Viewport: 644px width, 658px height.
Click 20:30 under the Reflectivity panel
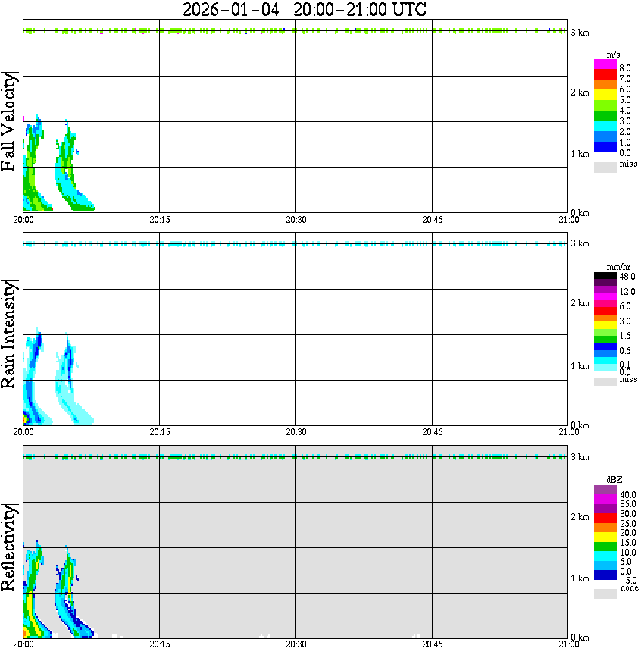tap(296, 644)
